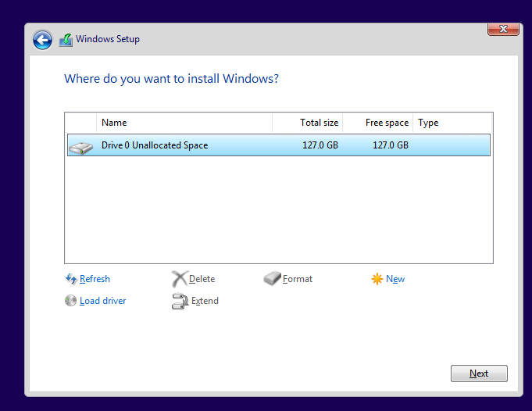Create a New partition
The height and width of the screenshot is (411, 532).
point(395,279)
